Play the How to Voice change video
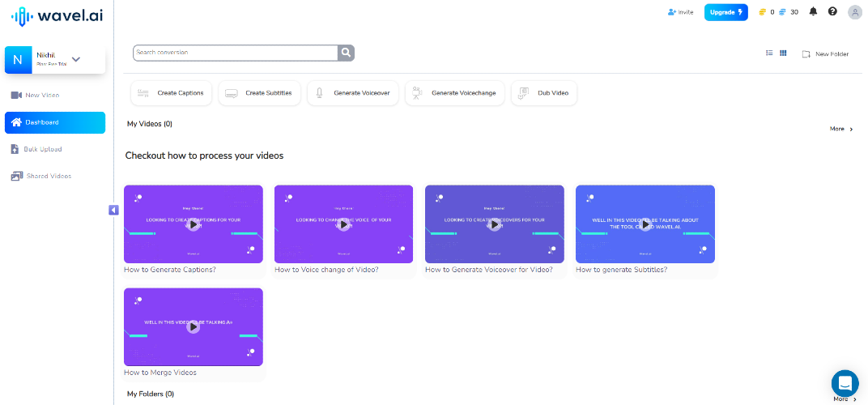 (344, 224)
